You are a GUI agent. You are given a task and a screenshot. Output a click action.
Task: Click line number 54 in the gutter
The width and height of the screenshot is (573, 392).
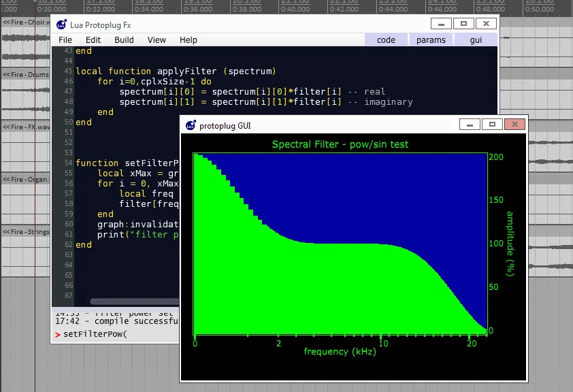click(68, 163)
